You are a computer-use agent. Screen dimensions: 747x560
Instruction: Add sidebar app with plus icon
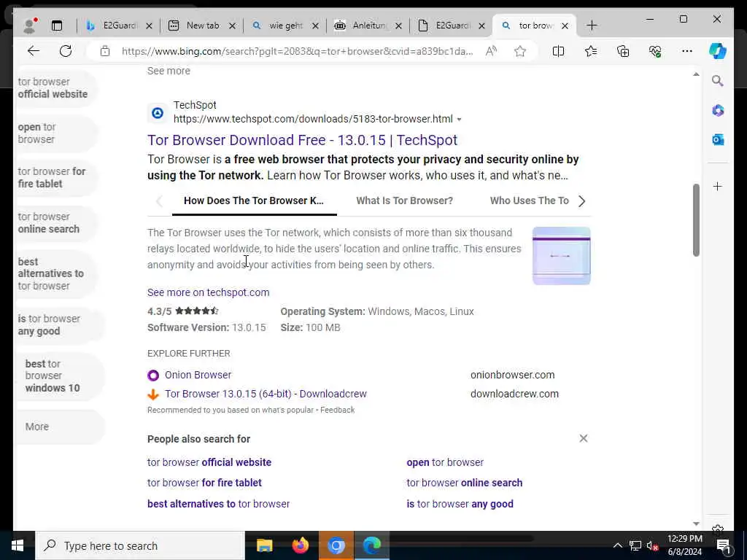tap(718, 186)
